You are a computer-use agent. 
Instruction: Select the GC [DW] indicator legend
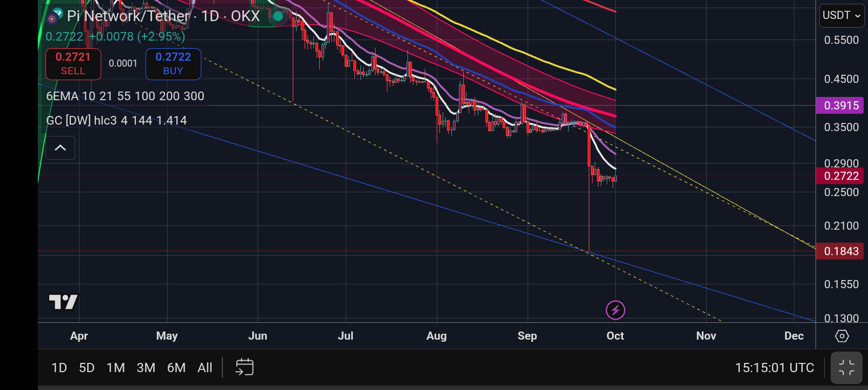tap(116, 120)
